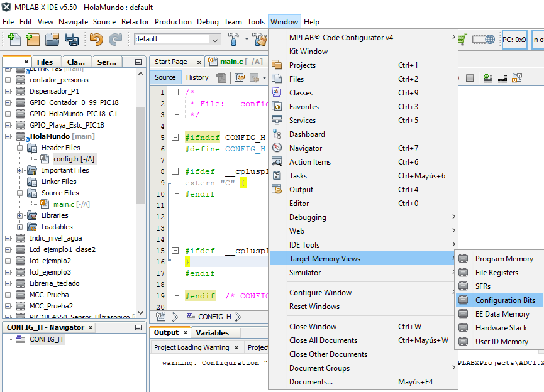Viewport: 544px width, 392px height.
Task: Choose EE Data Memory submenu item
Action: coord(500,313)
